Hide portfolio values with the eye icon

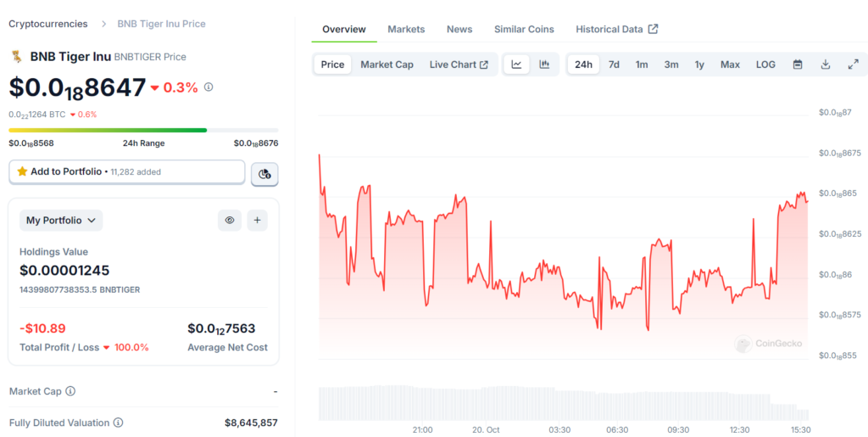[229, 221]
